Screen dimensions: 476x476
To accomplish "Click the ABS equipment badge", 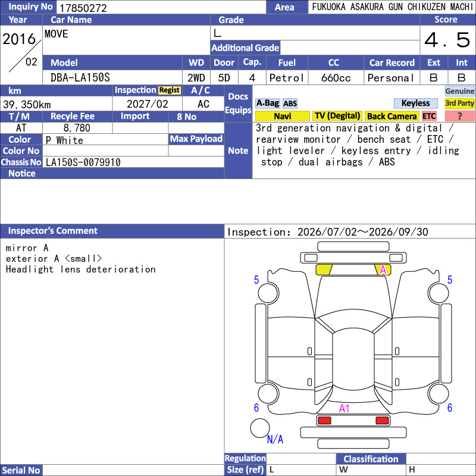I will [x=290, y=104].
